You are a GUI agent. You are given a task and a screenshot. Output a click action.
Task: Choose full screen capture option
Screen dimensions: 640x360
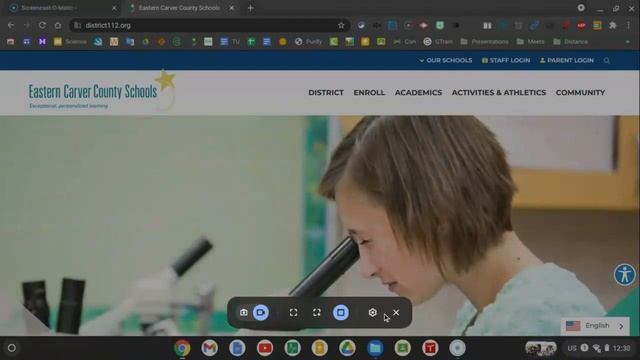[x=293, y=313]
